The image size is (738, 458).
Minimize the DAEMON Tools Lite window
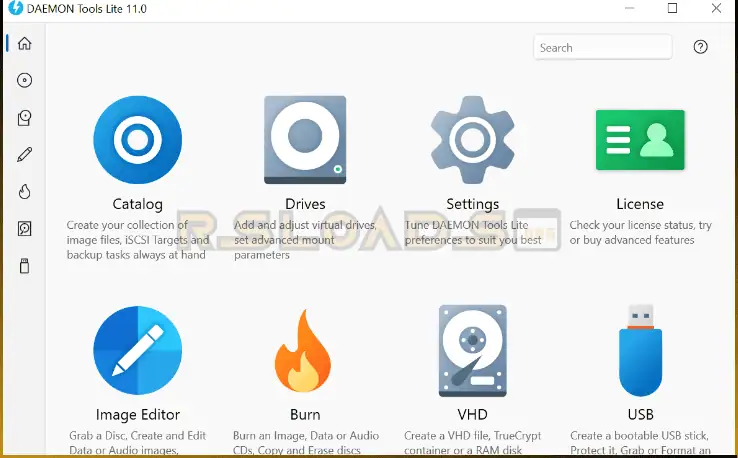coord(629,8)
